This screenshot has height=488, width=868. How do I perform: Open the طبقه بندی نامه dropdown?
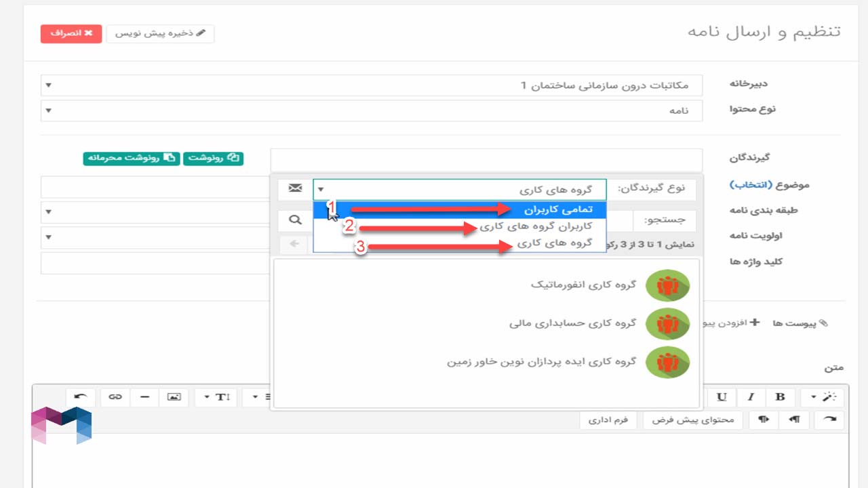[x=155, y=212]
